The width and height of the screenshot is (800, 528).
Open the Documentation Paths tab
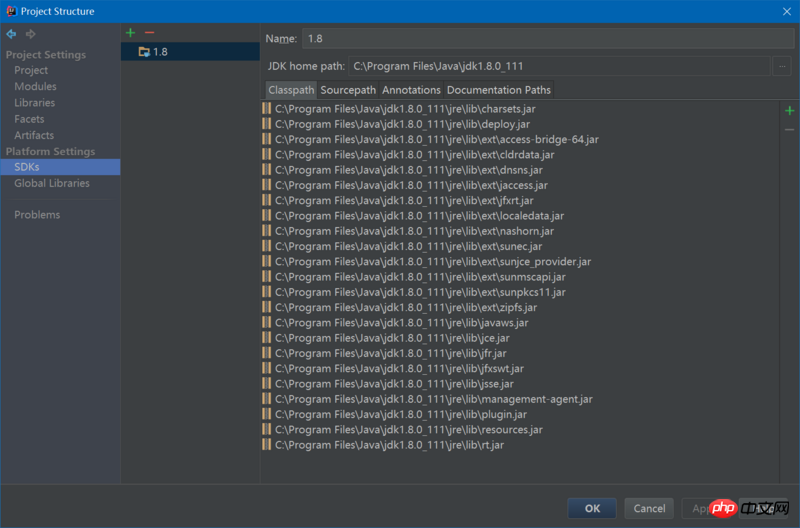click(x=498, y=90)
